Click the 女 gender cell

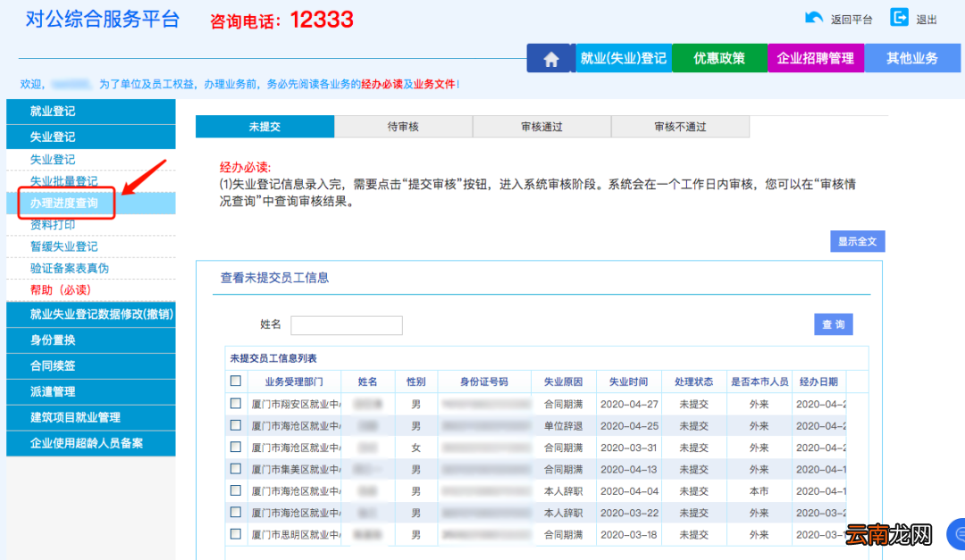(x=416, y=447)
